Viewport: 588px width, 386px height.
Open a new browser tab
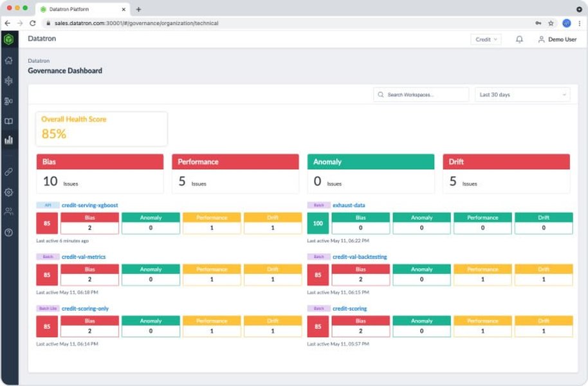pos(138,10)
